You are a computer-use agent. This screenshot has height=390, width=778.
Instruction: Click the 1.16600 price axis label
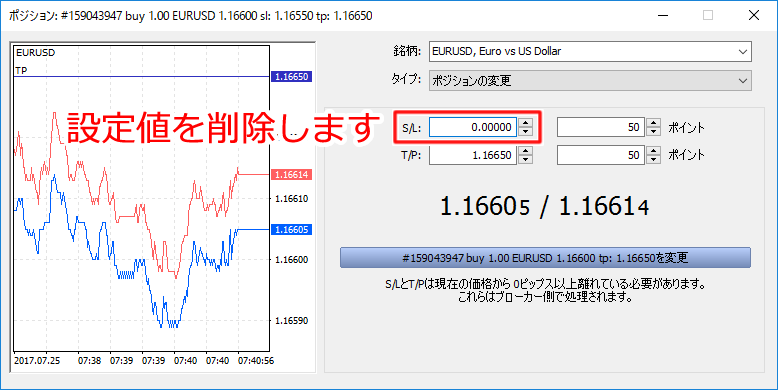pyautogui.click(x=291, y=260)
